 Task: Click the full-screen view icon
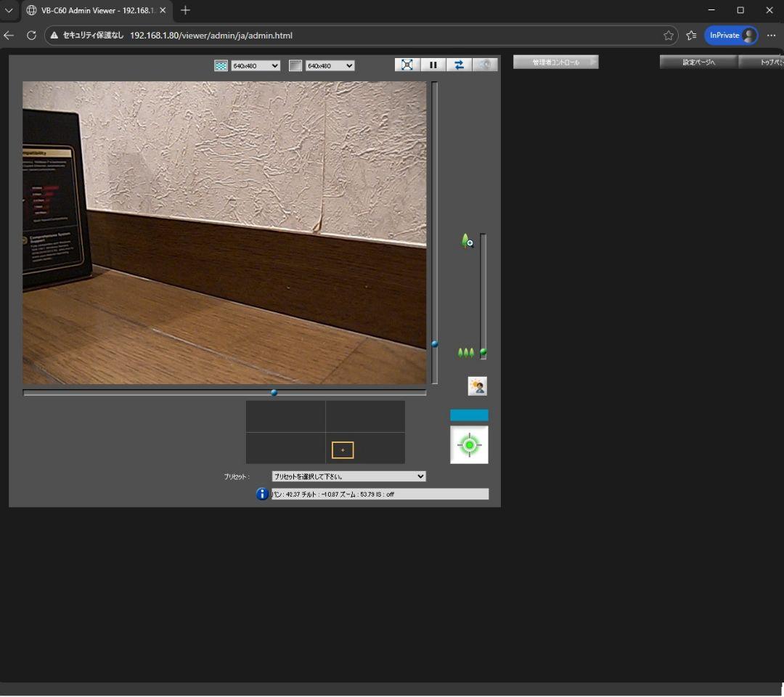pos(407,65)
